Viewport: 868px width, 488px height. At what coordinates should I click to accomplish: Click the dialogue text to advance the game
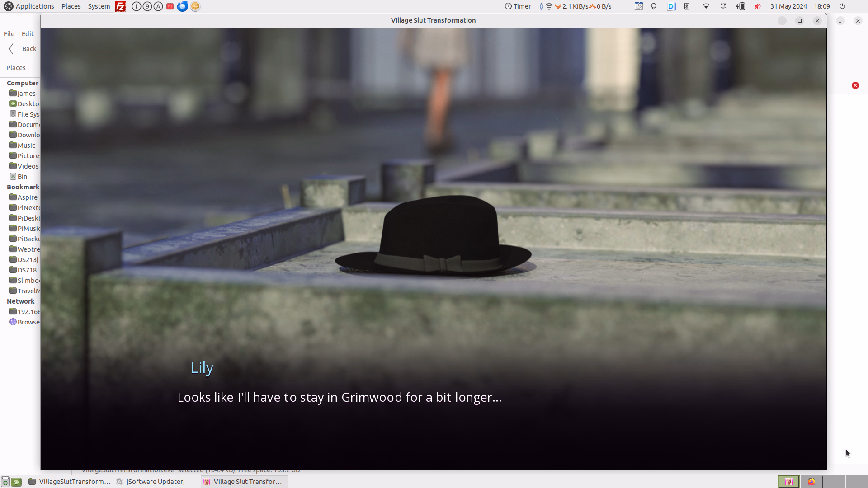[x=340, y=397]
